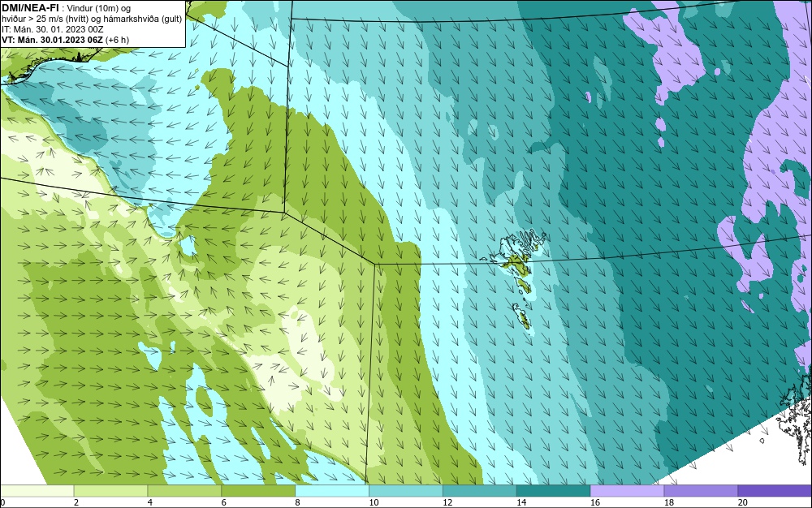Select the 4–6 m/s green legend swatch
Image resolution: width=812 pixels, height=508 pixels.
[x=184, y=490]
